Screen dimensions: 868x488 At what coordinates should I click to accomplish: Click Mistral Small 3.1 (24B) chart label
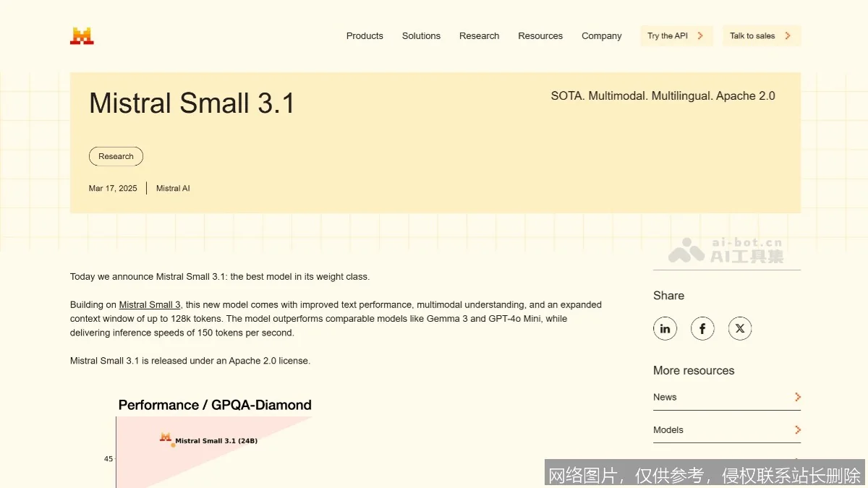click(216, 440)
